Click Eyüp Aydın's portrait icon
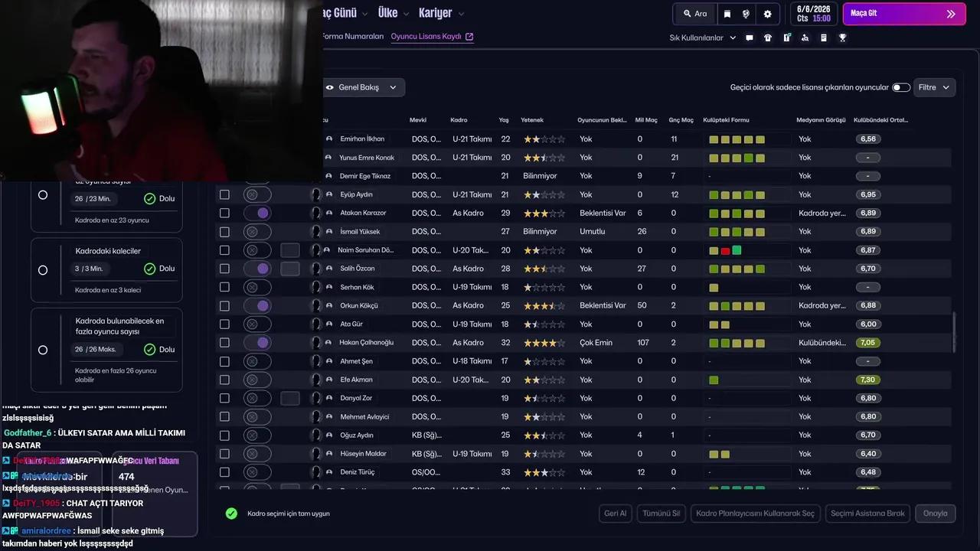This screenshot has height=551, width=980. (315, 194)
